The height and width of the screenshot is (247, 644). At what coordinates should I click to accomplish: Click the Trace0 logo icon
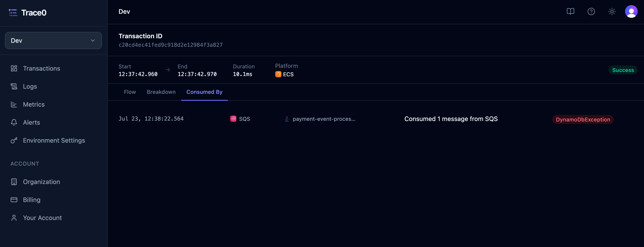[x=13, y=12]
